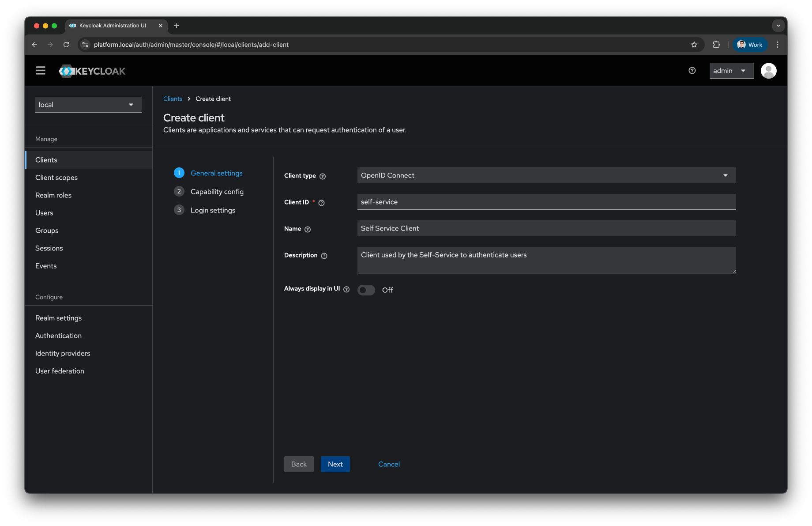Select Users in the sidebar
The image size is (812, 526).
(44, 212)
